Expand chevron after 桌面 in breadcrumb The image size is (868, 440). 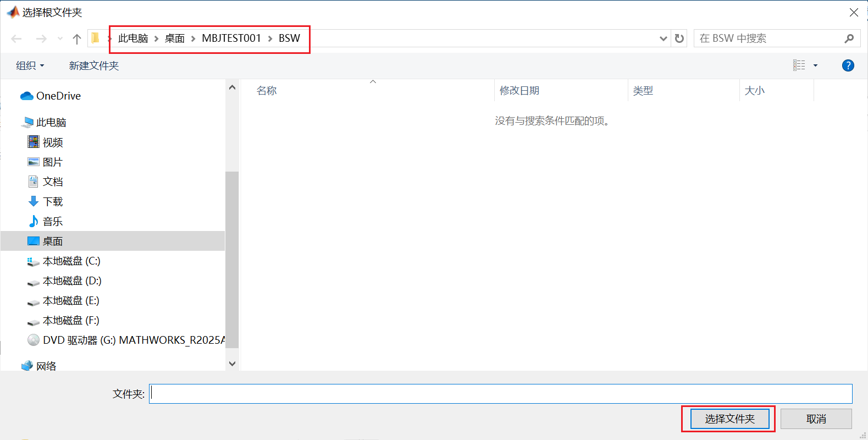tap(193, 38)
